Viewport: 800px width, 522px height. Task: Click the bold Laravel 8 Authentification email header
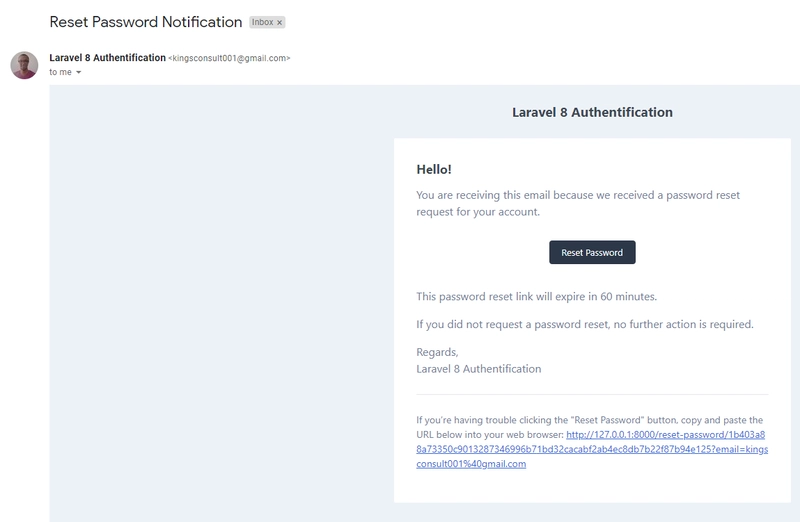coord(592,112)
